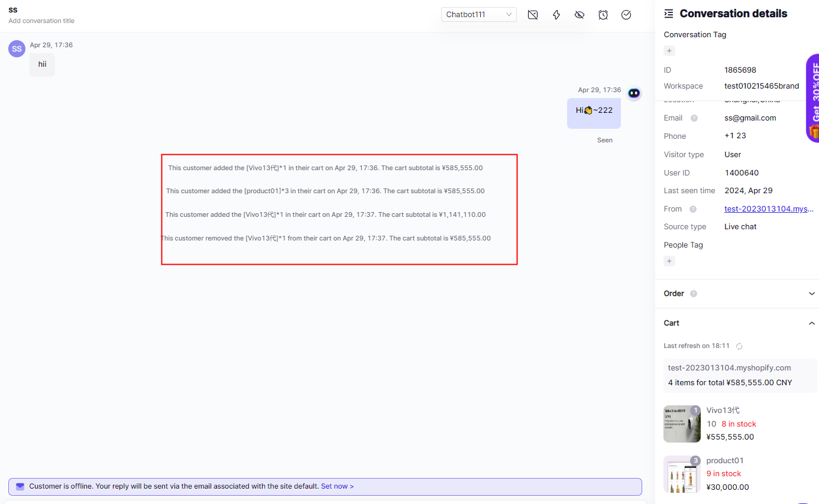Click the Vivo13代 product thumbnail
819x504 pixels.
tap(682, 424)
